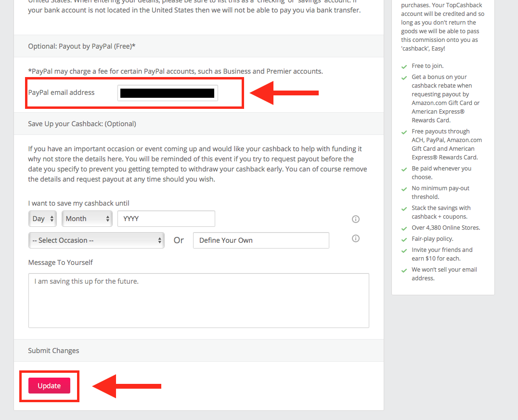Click the checkmark next to Free to join
The height and width of the screenshot is (420, 518).
click(404, 66)
